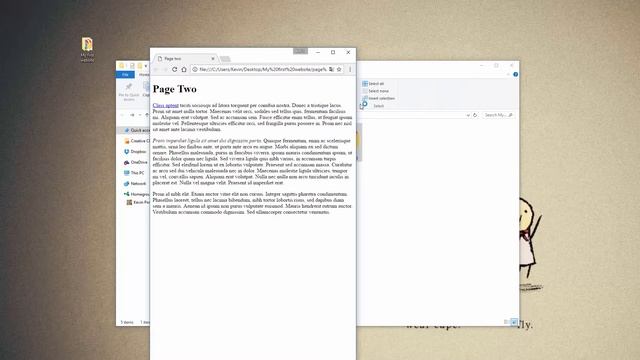Viewport: 640px width, 360px height.
Task: Click Select none in Explorer ribbon
Action: 376,91
